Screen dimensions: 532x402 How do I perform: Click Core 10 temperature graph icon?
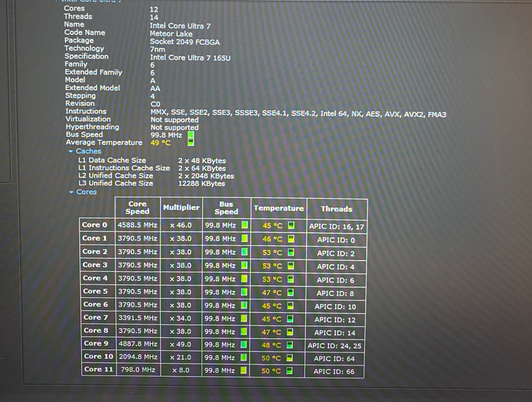(x=289, y=358)
